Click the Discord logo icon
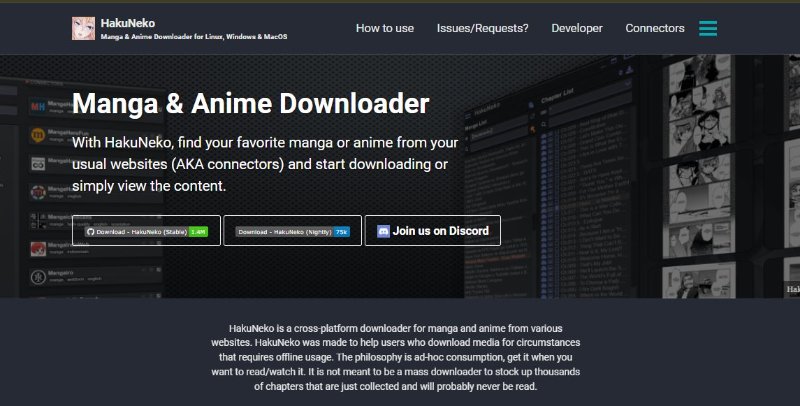 383,231
